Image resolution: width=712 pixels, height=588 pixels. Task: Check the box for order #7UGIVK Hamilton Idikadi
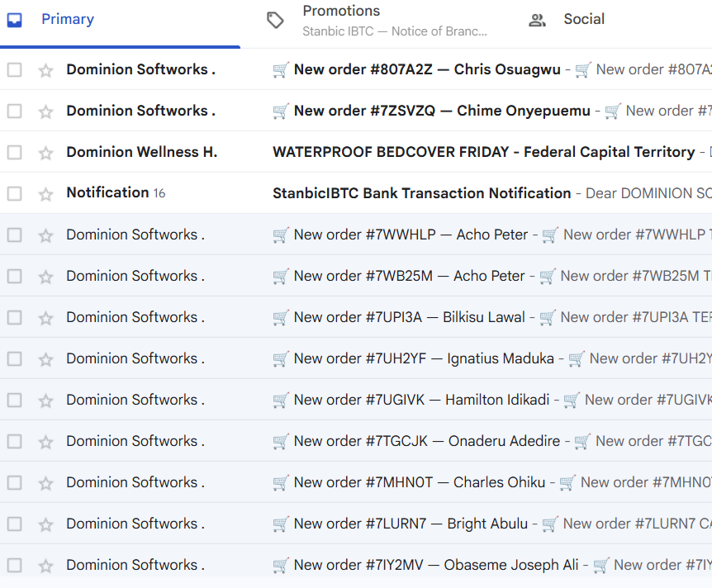(x=15, y=400)
